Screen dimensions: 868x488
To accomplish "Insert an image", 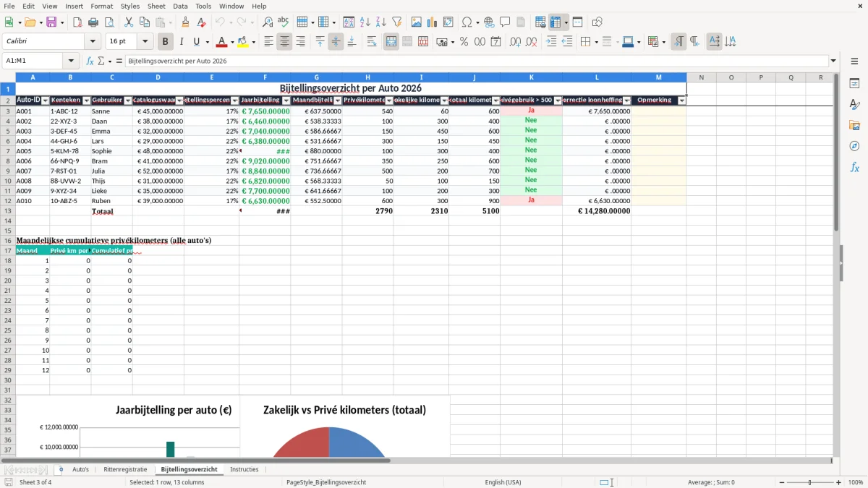I will [417, 22].
